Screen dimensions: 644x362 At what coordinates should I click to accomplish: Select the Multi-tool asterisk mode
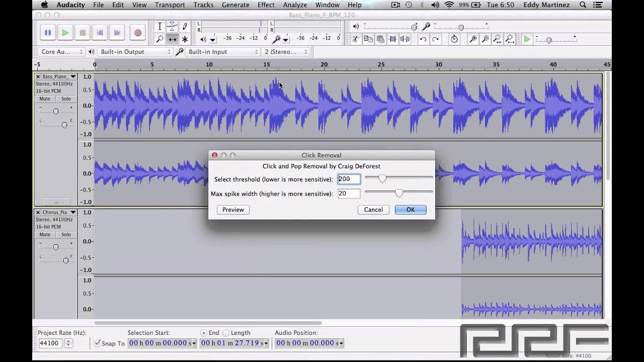185,39
